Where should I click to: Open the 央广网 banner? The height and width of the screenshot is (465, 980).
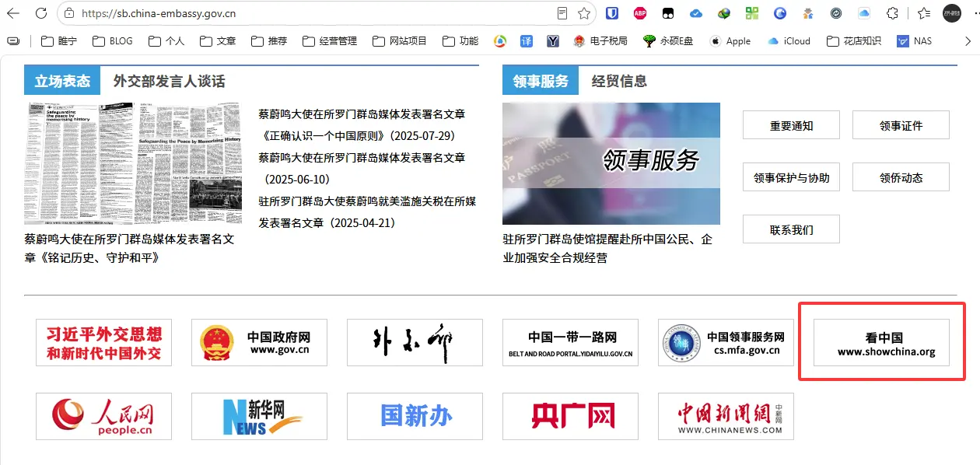(570, 416)
